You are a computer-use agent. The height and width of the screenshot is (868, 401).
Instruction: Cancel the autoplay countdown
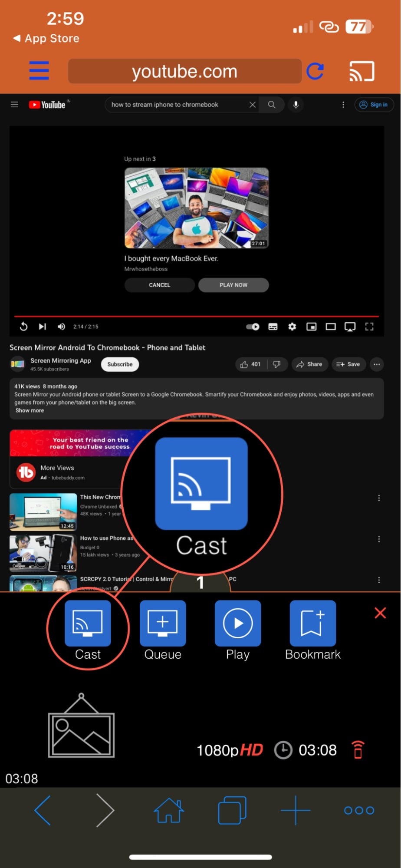pyautogui.click(x=160, y=285)
